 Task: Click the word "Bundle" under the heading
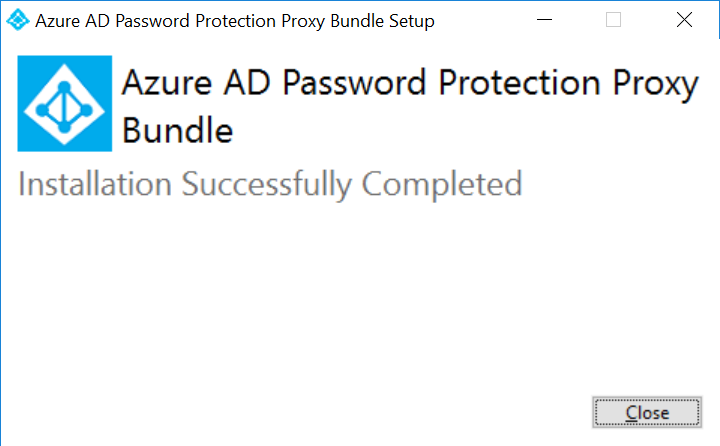pyautogui.click(x=177, y=130)
